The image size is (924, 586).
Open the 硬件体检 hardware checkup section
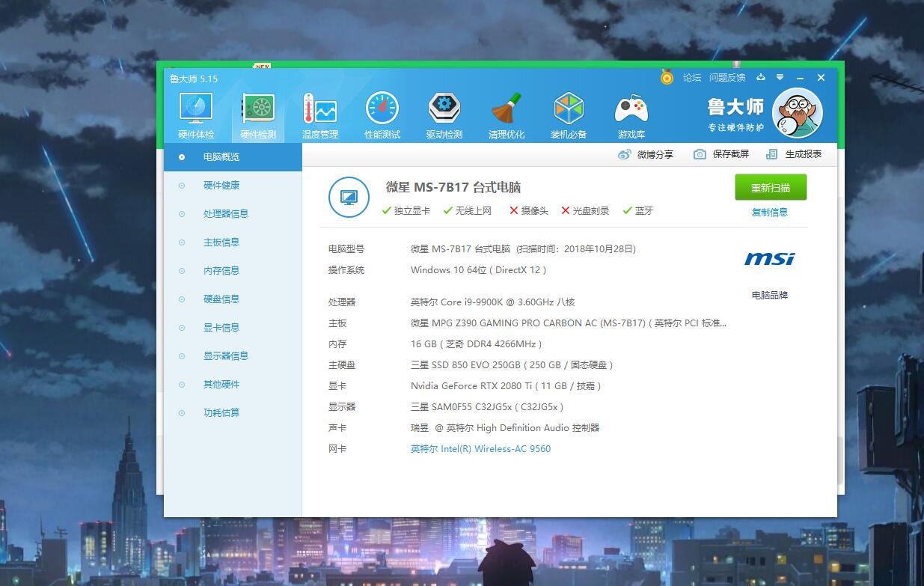coord(195,112)
